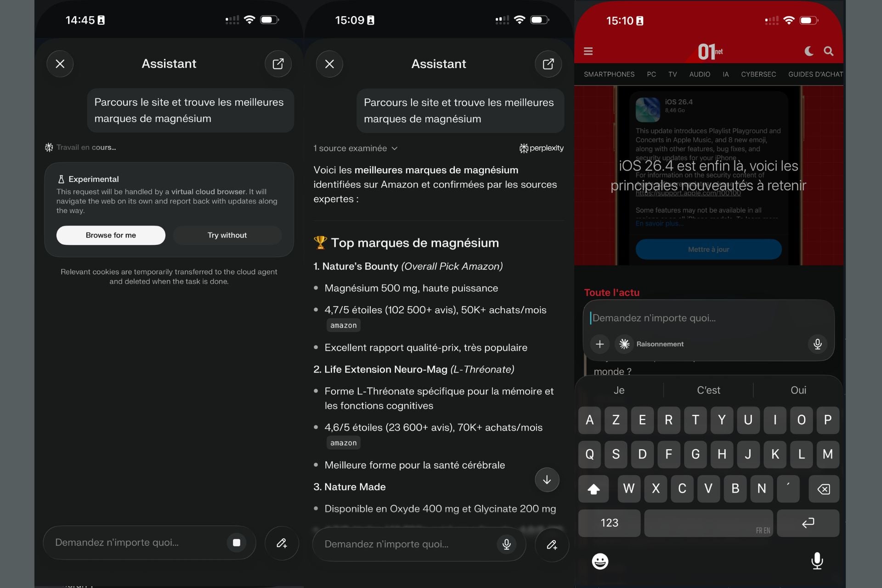Choose the 'Try without' option
This screenshot has width=882, height=588.
[227, 235]
